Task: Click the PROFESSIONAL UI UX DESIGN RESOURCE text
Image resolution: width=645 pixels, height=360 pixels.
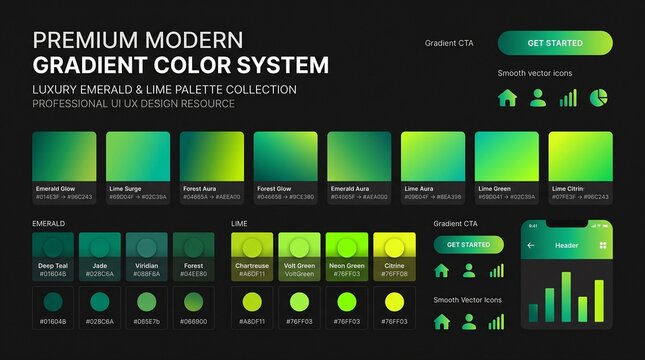Action: click(134, 104)
